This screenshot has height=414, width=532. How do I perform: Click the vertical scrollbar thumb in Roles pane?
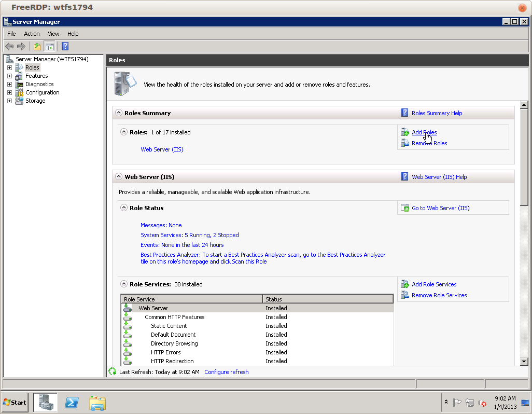point(524,158)
